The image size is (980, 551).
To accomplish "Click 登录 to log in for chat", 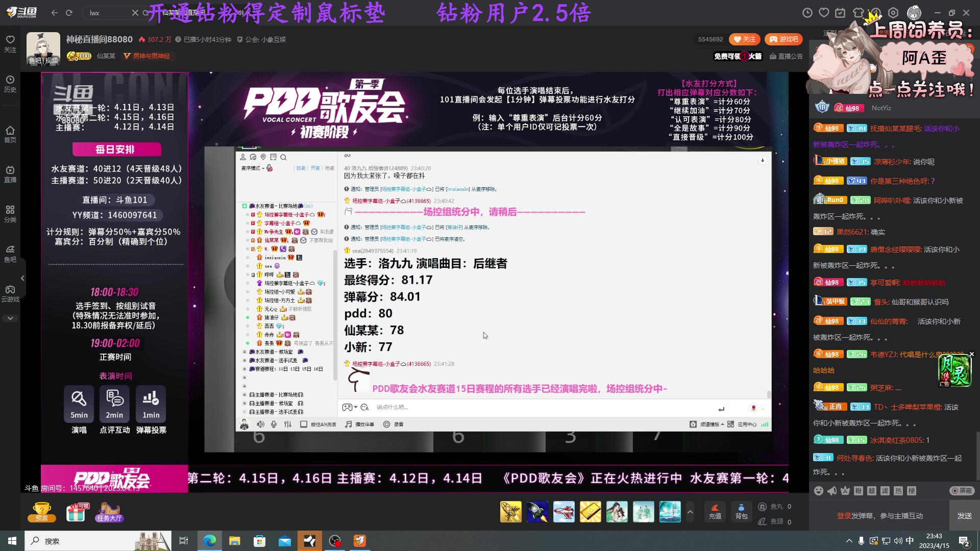I will pyautogui.click(x=844, y=516).
